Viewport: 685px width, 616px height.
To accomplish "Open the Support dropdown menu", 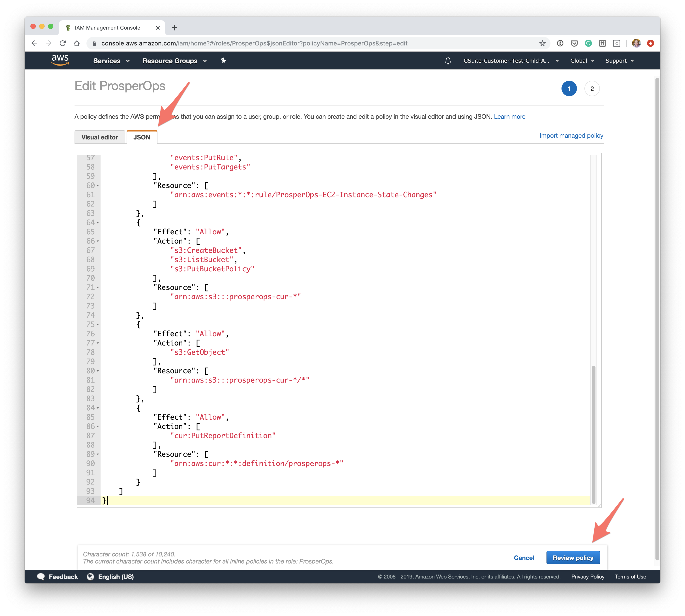I will click(x=619, y=61).
